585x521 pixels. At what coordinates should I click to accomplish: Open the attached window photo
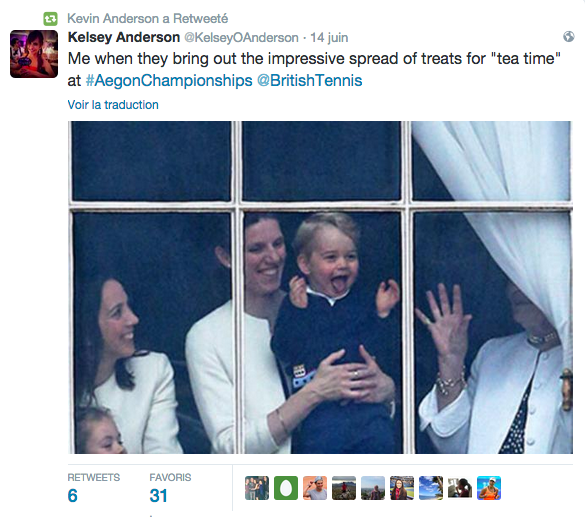[320, 287]
